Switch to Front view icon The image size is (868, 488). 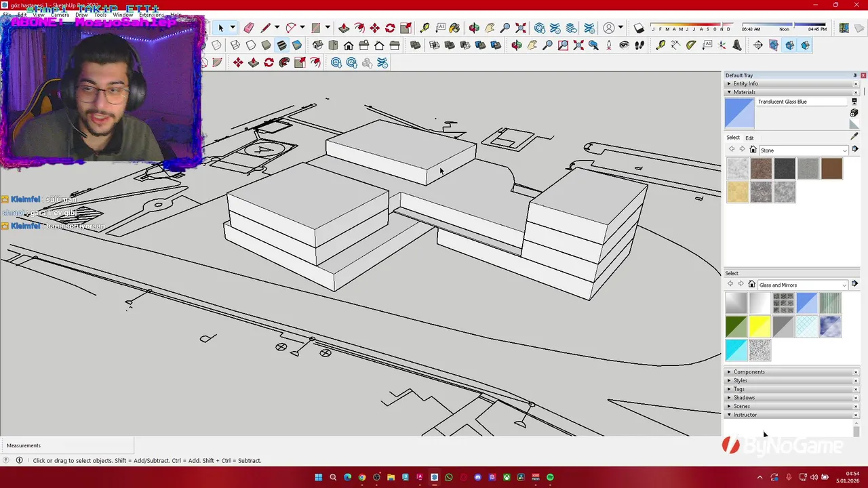349,45
